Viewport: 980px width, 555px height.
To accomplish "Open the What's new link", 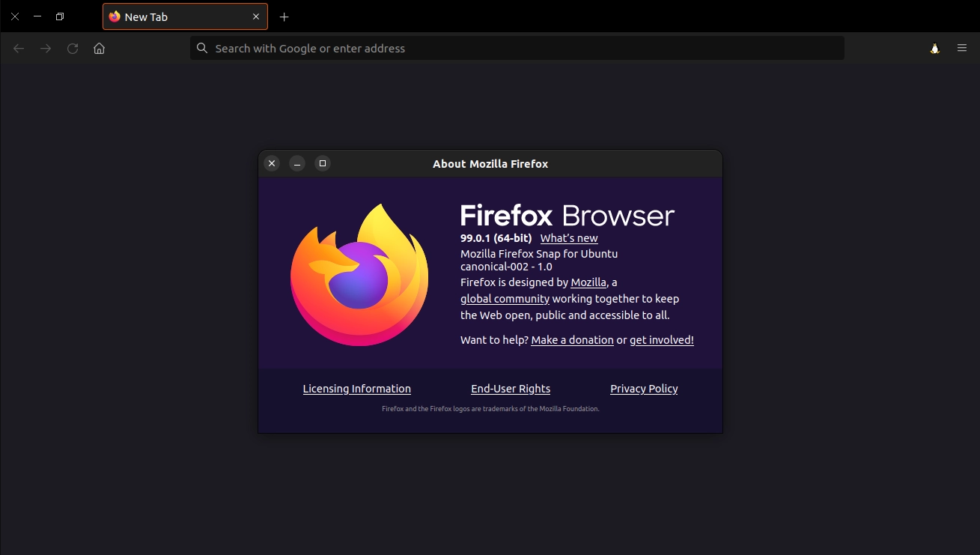I will [569, 238].
